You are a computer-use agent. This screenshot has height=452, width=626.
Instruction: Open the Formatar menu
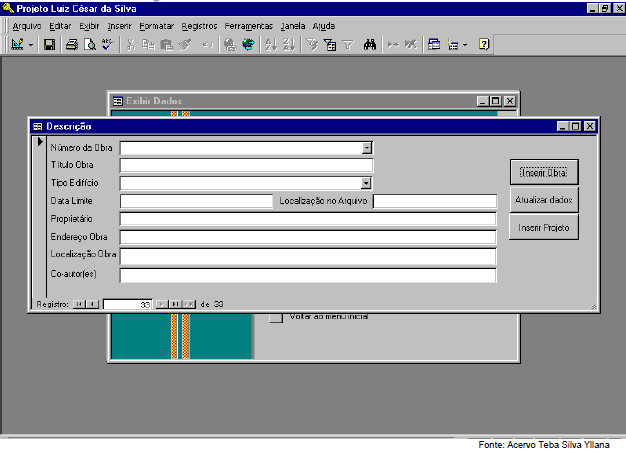click(156, 26)
